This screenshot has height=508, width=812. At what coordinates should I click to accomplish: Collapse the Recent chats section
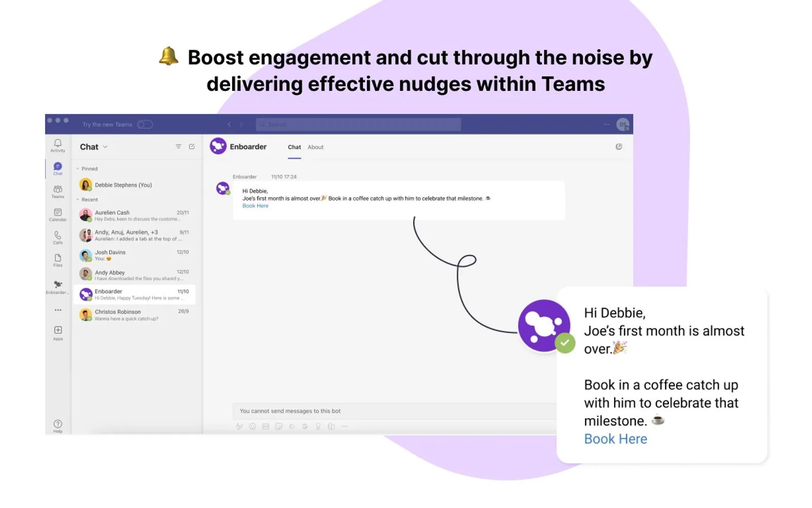pyautogui.click(x=78, y=200)
